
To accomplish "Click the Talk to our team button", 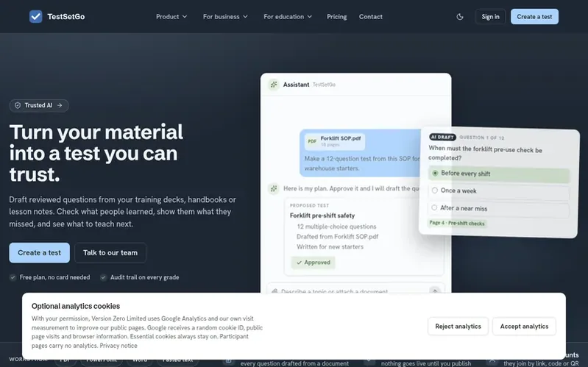I will click(x=110, y=253).
